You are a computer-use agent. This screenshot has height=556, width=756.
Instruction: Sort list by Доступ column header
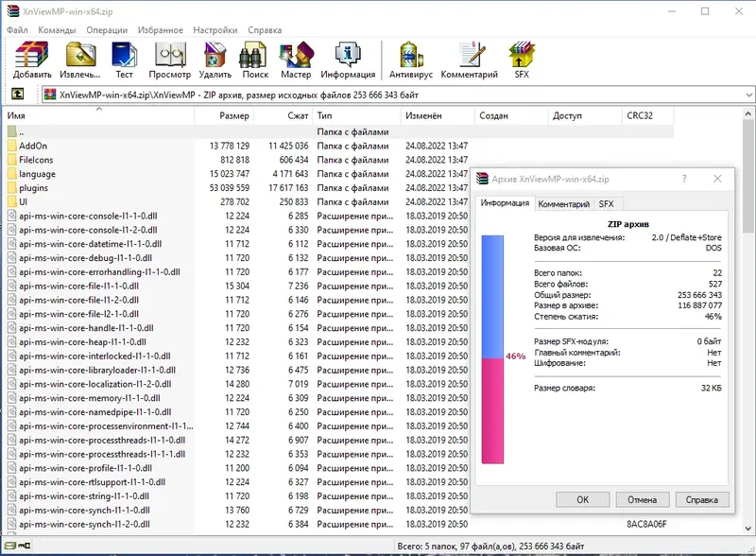(585, 115)
